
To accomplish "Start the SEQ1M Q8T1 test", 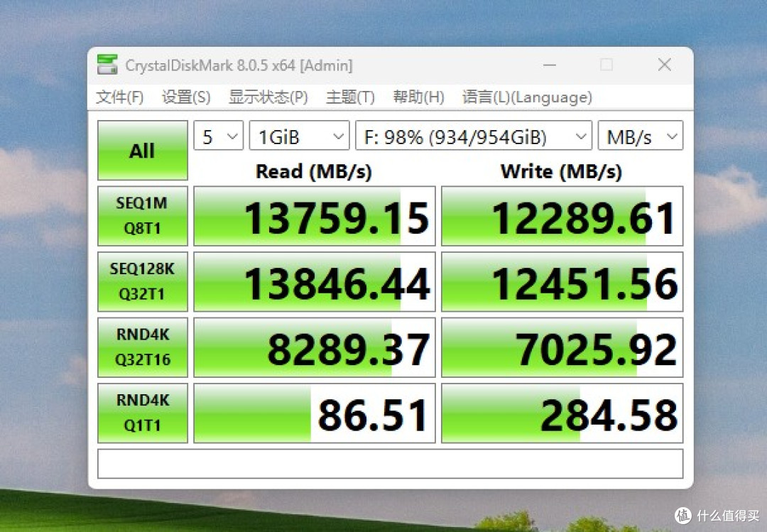I will coord(142,216).
